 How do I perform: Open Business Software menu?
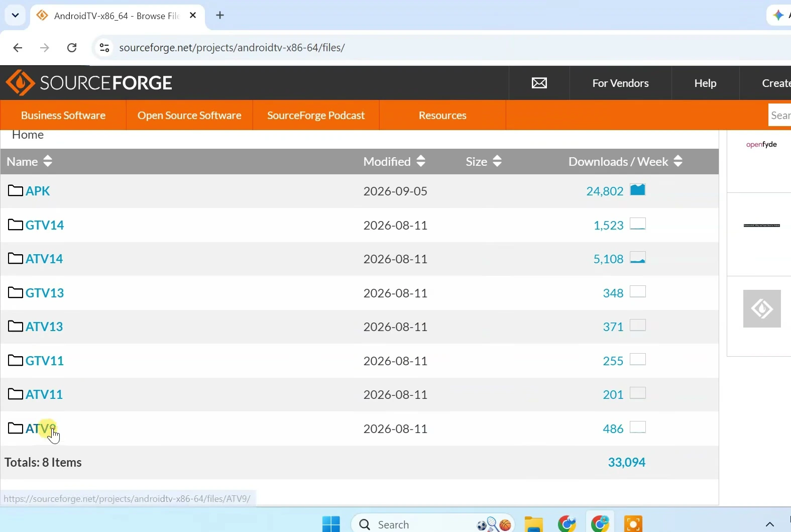[63, 115]
